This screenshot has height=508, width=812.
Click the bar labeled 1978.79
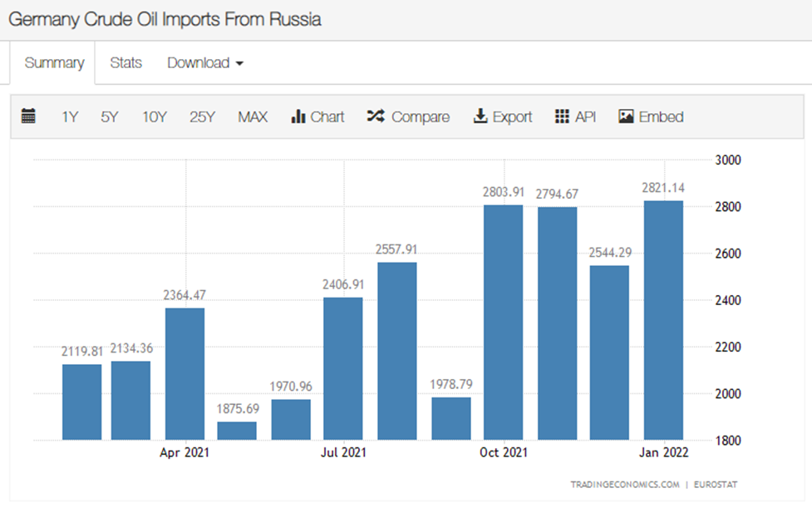(451, 419)
